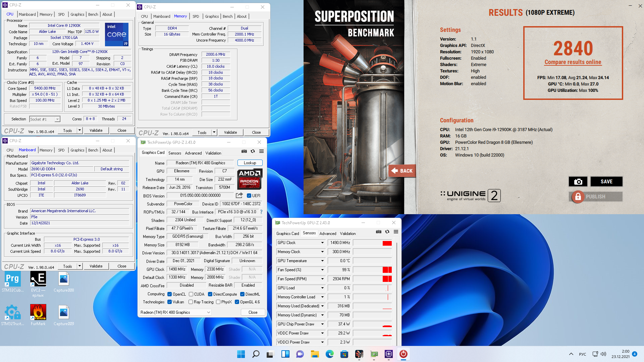Image resolution: width=644 pixels, height=362 pixels.
Task: Click the taskbar date and time
Action: click(x=621, y=354)
